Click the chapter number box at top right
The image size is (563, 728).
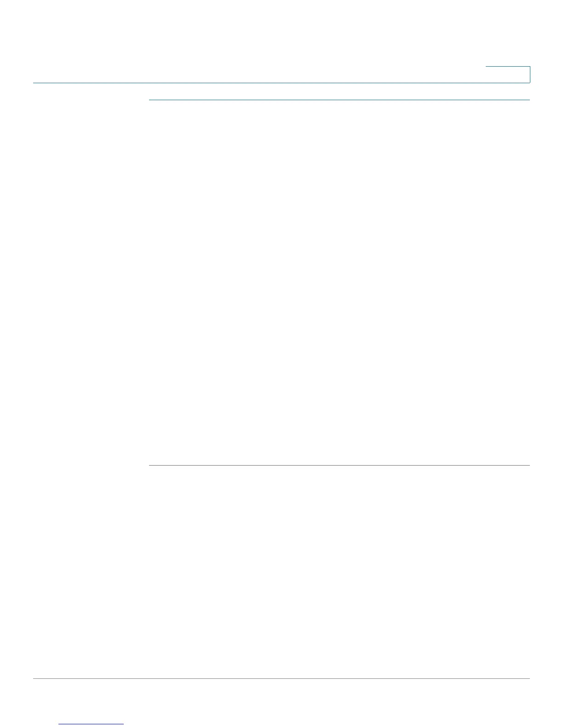(x=508, y=74)
